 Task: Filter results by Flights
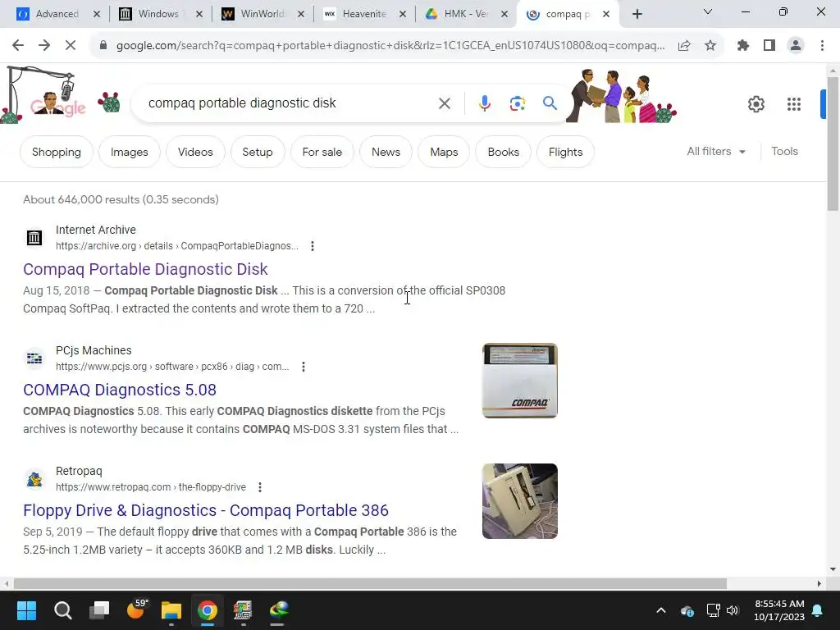coord(565,152)
